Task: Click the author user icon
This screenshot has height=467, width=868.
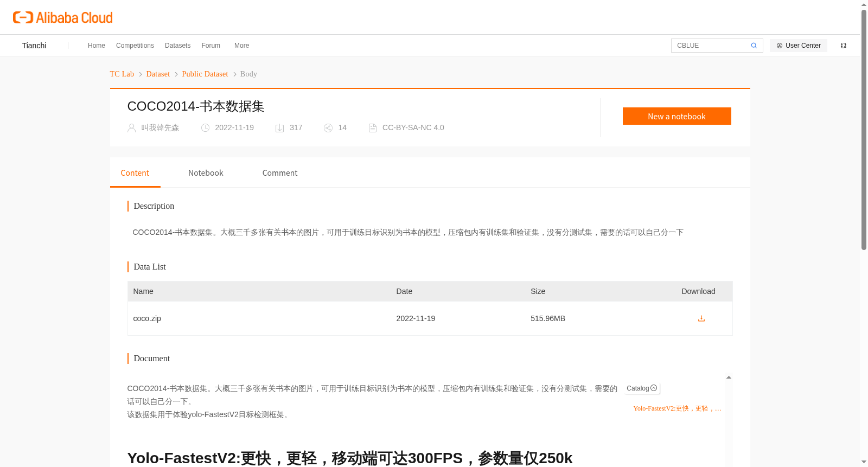Action: point(131,128)
